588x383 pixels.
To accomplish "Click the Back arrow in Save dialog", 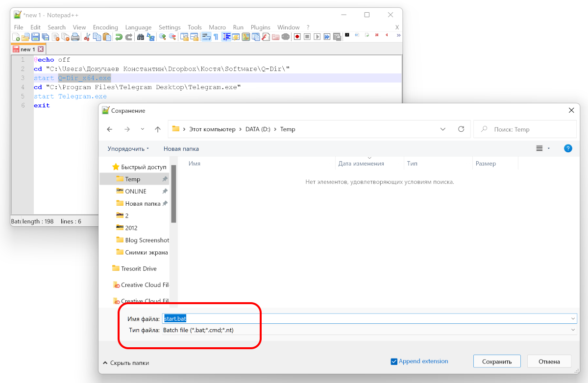I will coord(110,129).
